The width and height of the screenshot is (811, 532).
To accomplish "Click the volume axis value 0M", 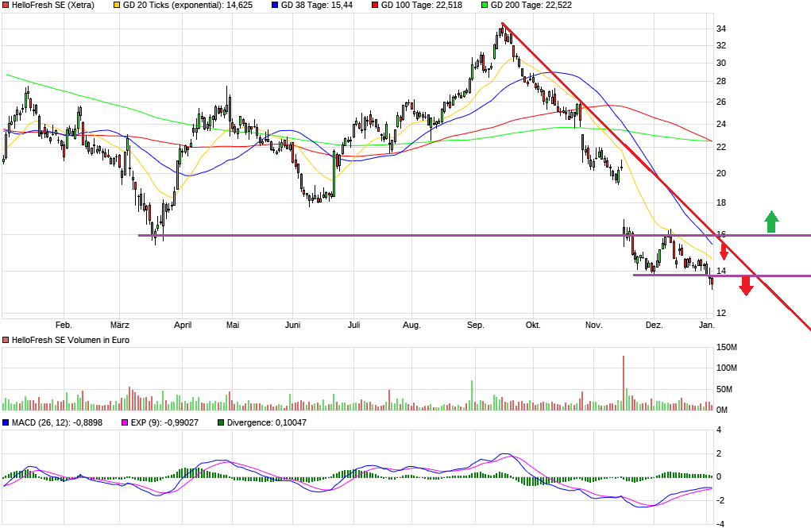I will click(722, 410).
